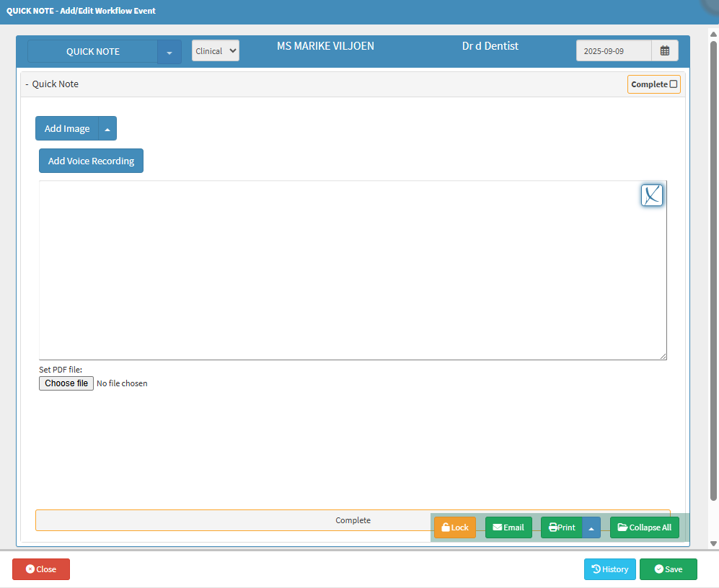719x588 pixels.
Task: Click Choose file for PDF upload
Action: (x=66, y=383)
